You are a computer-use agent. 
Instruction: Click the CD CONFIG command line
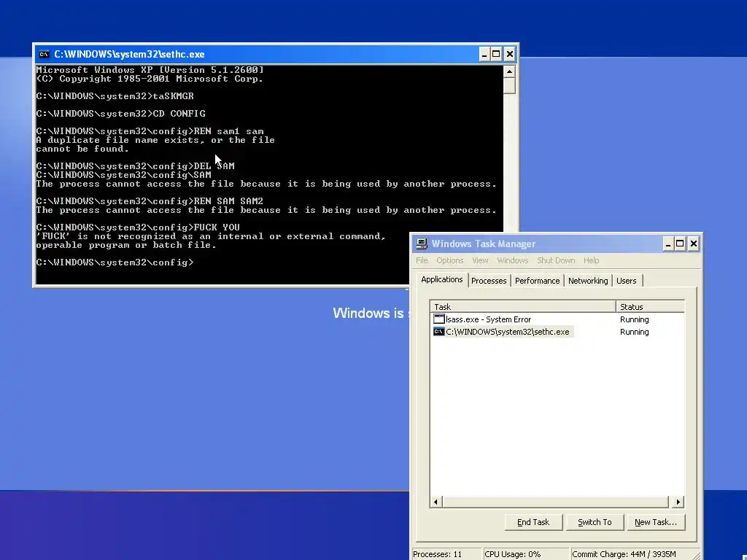120,114
